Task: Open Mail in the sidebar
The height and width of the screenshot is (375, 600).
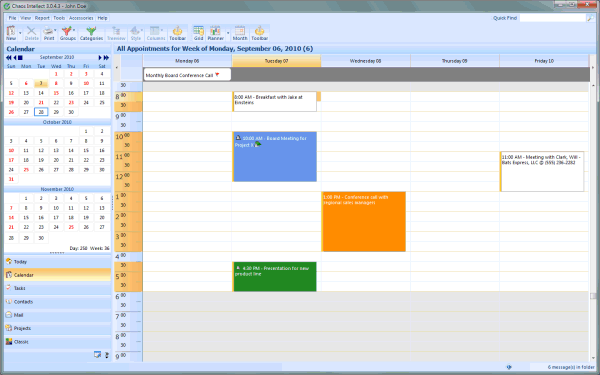Action: tap(57, 315)
